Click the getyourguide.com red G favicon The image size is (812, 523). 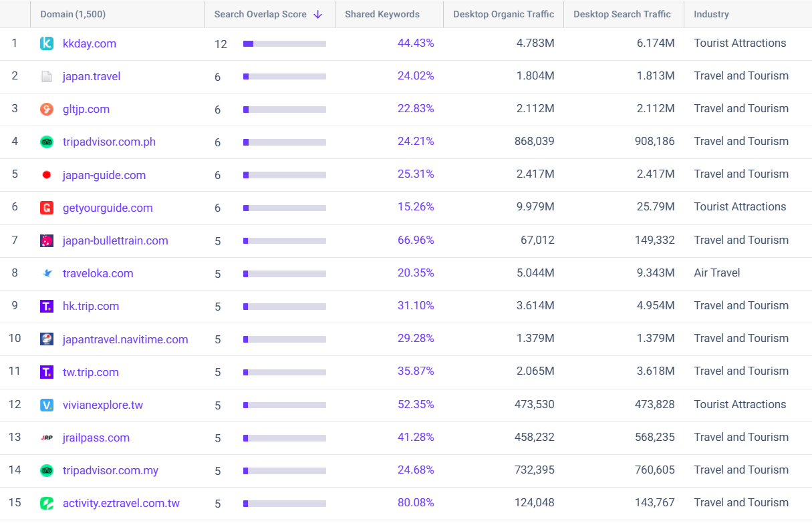[x=47, y=208]
